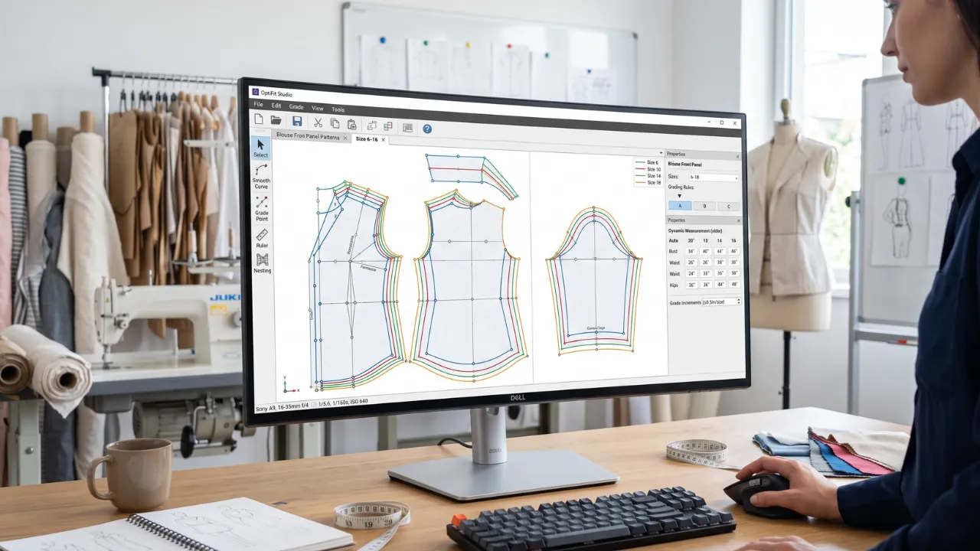
Task: Choose the Select arrow tool
Action: 261,147
